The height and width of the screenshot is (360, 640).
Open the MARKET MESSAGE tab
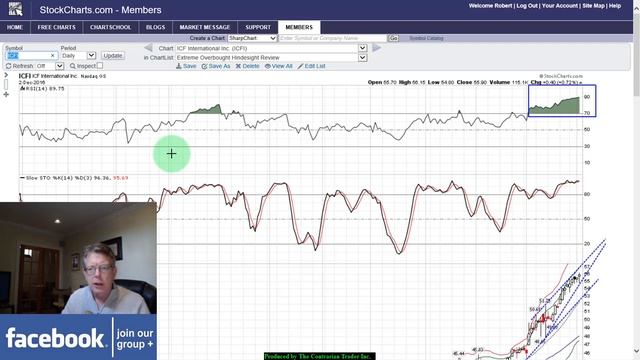coord(205,27)
